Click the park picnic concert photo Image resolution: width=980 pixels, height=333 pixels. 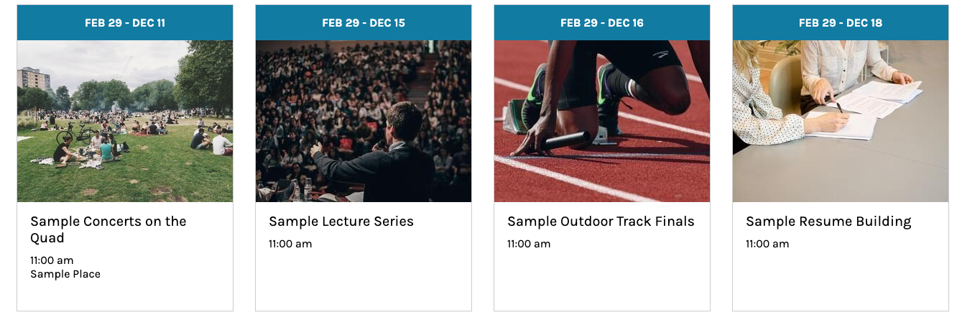pyautogui.click(x=125, y=121)
